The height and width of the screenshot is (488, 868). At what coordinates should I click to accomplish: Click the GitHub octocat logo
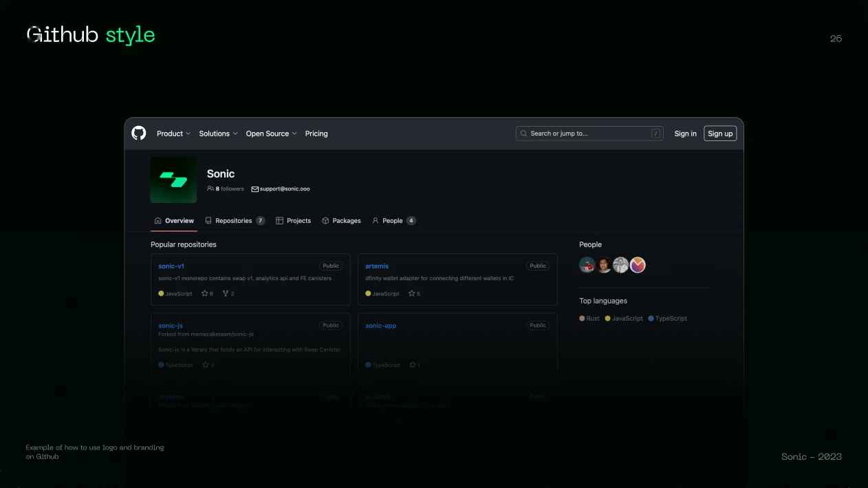tap(139, 134)
